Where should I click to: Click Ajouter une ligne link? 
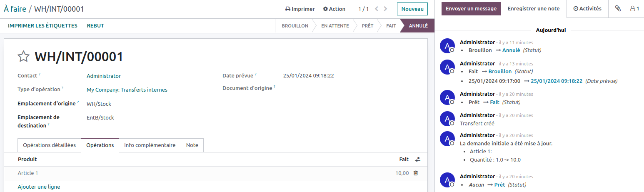point(39,187)
